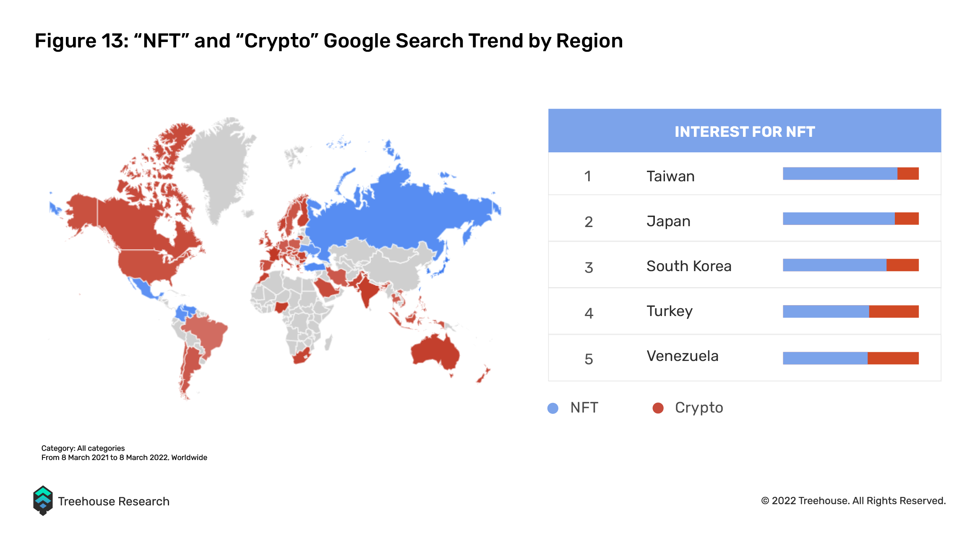This screenshot has height=541, width=980.
Task: Click the Turkey country label
Action: point(670,311)
